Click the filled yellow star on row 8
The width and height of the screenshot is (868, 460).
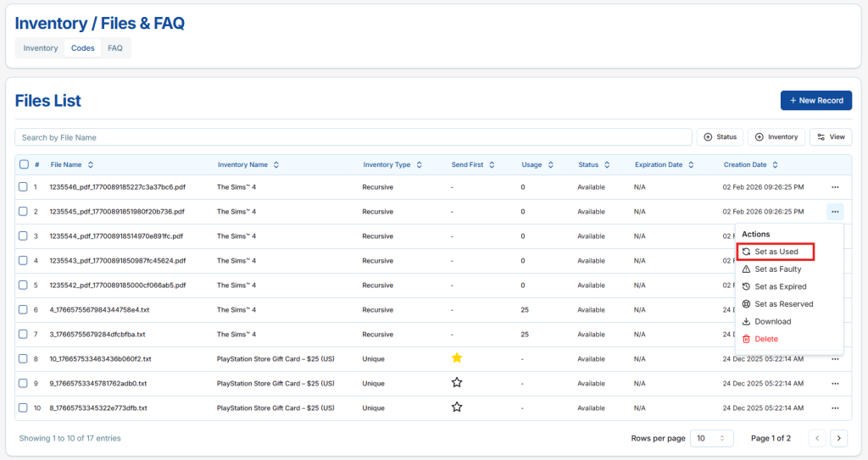pos(457,358)
